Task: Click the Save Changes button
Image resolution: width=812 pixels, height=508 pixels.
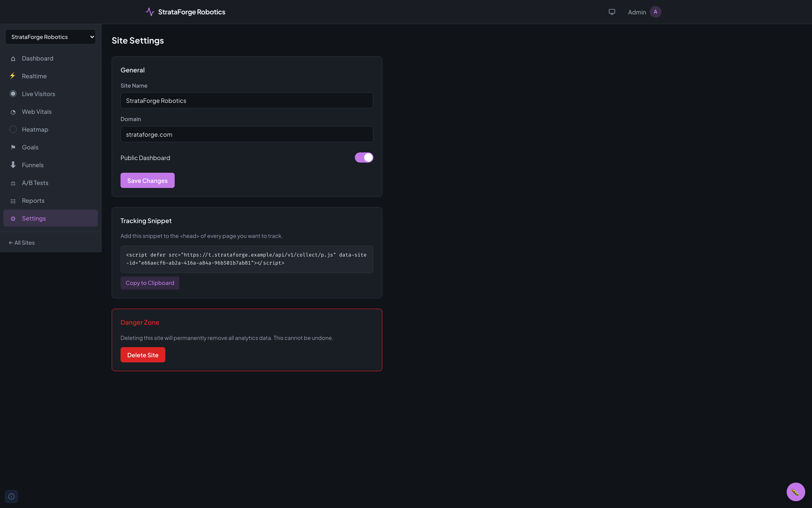Action: click(x=148, y=180)
